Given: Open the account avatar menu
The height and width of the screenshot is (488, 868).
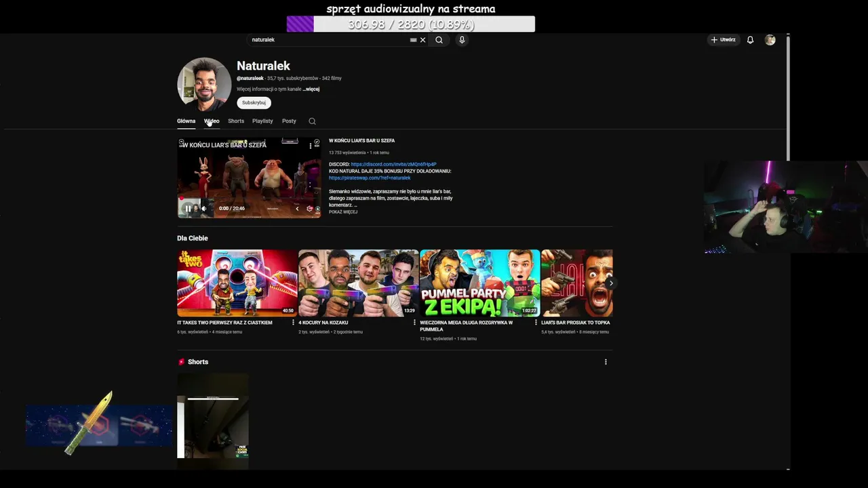Looking at the screenshot, I should pos(770,40).
